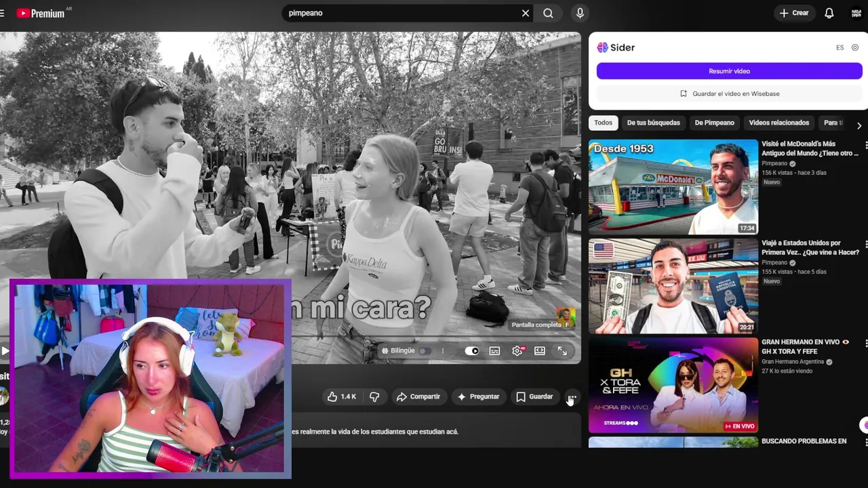Select the Todos filter chip
The image size is (868, 488).
603,123
